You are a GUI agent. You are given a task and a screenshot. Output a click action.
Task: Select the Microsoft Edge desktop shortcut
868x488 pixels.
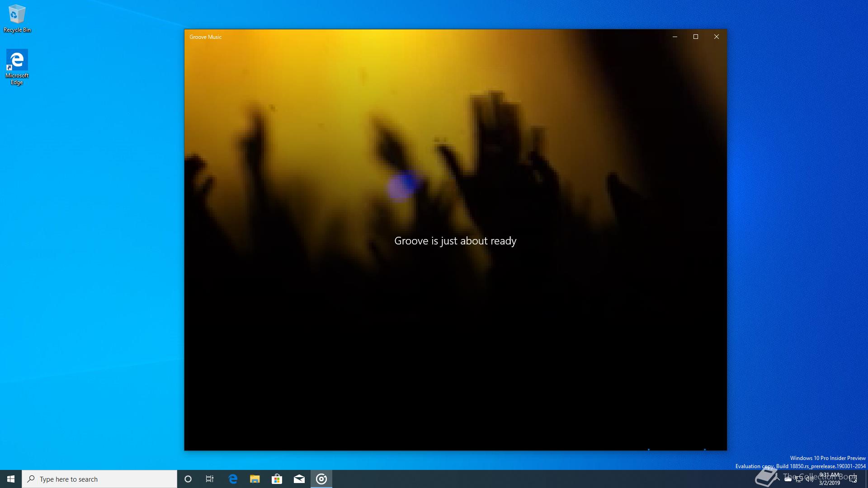17,67
